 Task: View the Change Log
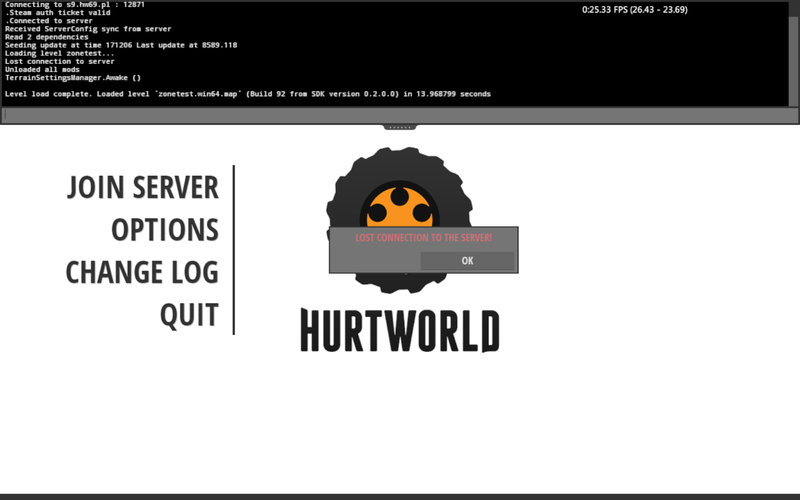(x=142, y=272)
